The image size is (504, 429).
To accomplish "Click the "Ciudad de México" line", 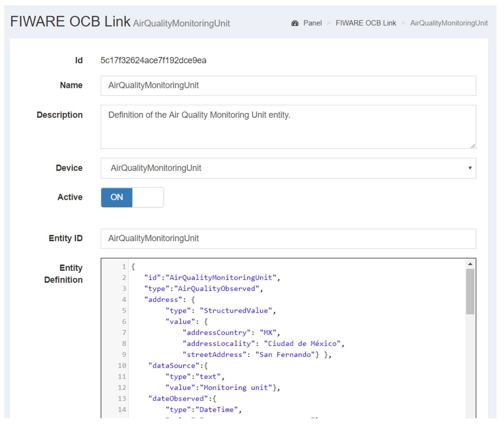I will [263, 343].
